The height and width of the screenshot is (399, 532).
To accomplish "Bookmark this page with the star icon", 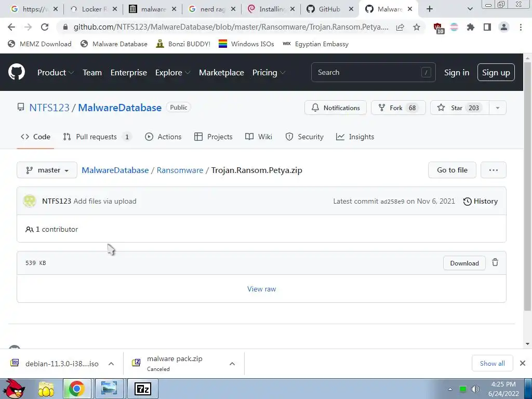I will coord(417,27).
